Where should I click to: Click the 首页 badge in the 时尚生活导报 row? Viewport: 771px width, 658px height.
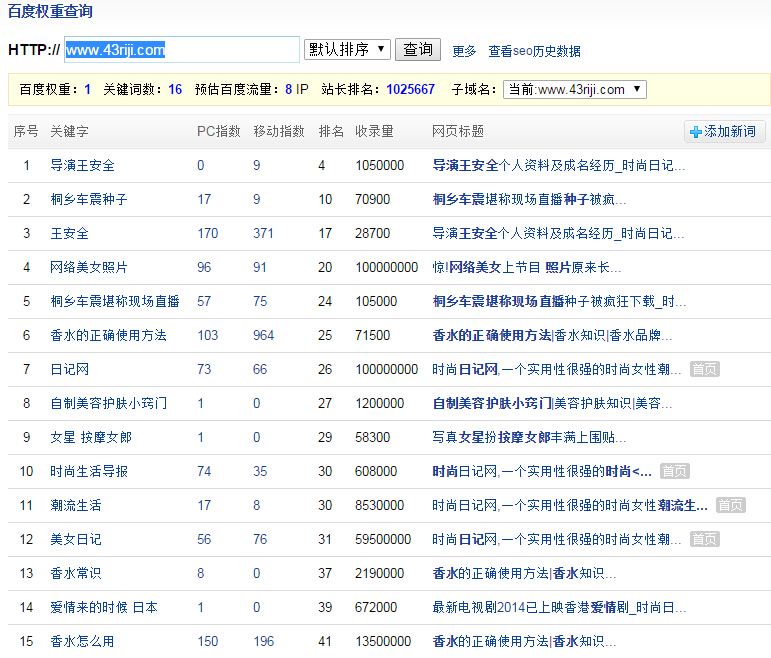tap(674, 471)
